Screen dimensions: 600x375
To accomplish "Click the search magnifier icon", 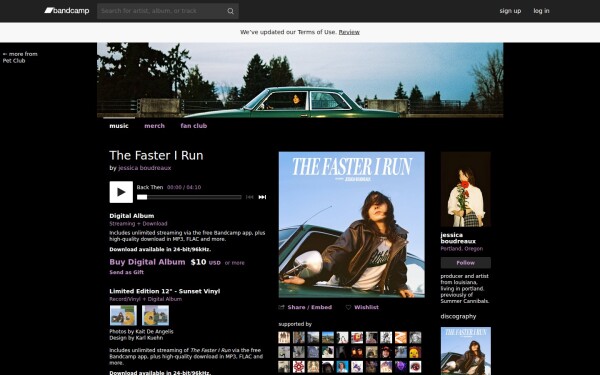I will (x=230, y=11).
